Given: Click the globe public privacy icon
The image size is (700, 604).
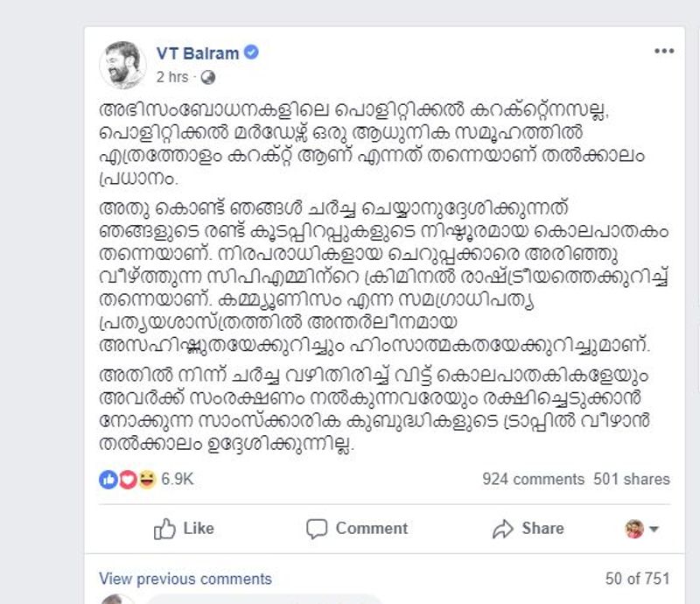Looking at the screenshot, I should [x=207, y=77].
